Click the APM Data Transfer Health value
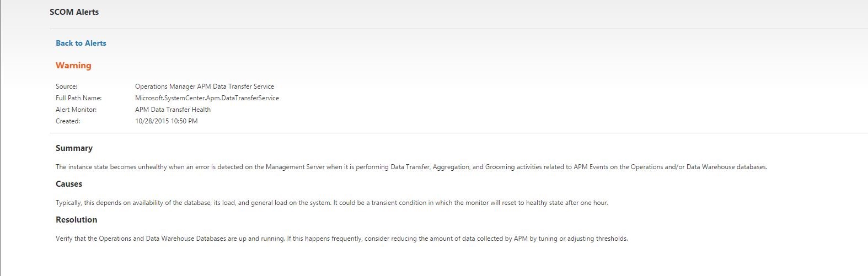Screen dimensions: 868x276 click(x=173, y=110)
